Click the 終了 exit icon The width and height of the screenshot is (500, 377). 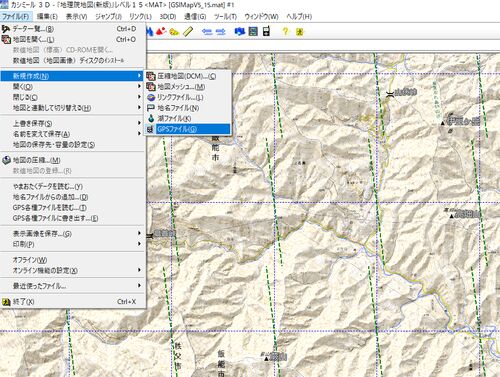6,302
